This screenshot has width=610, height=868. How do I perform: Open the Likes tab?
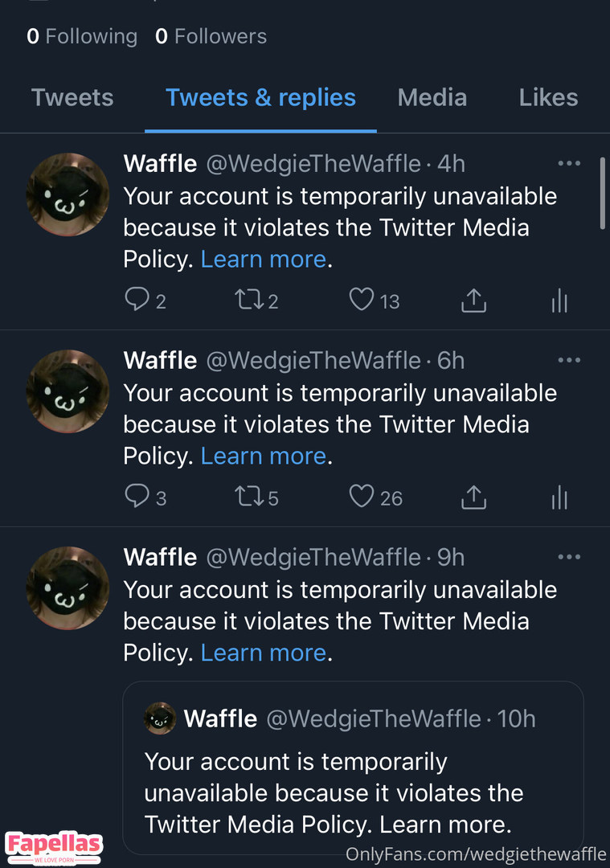(548, 98)
